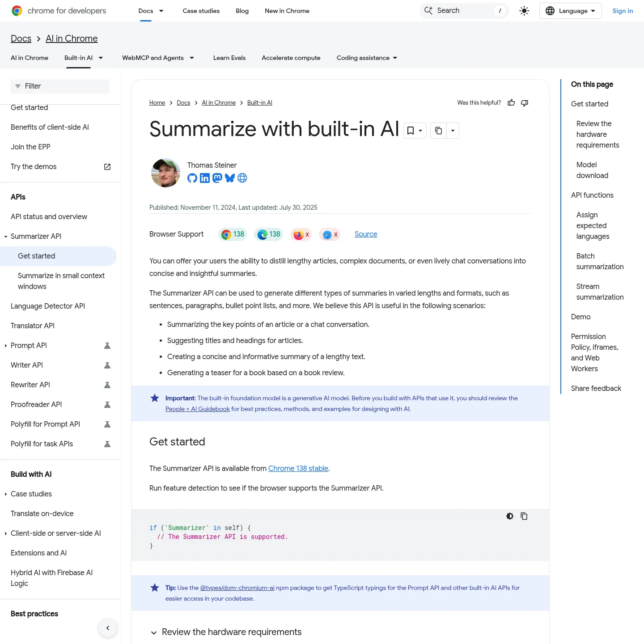Screen dimensions: 644x644
Task: Open Case studies in top navigation
Action: pos(201,11)
